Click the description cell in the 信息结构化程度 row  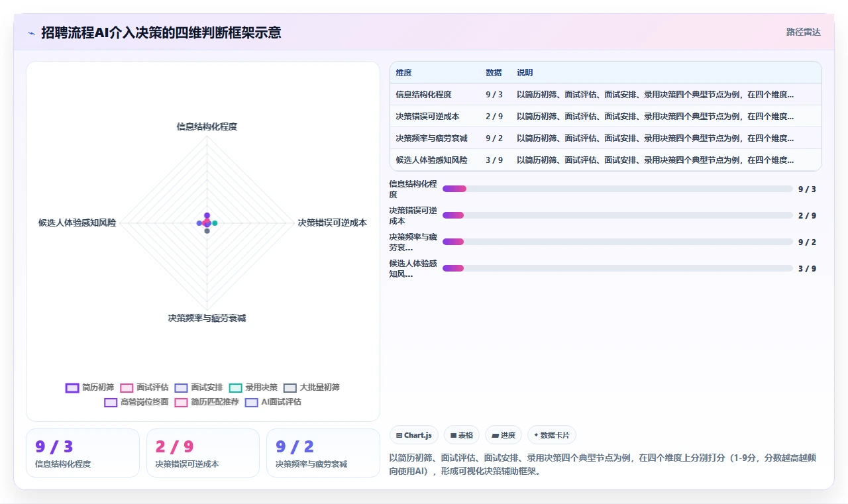(x=655, y=95)
